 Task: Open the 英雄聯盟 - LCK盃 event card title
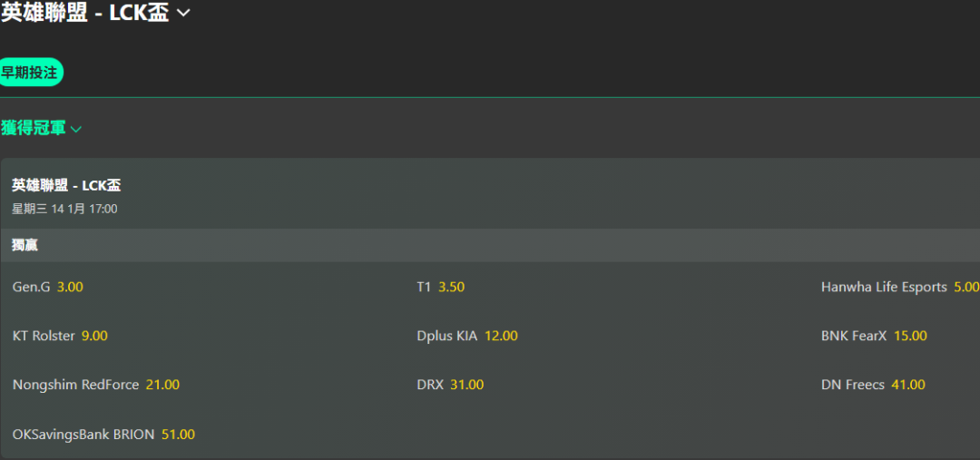coord(66,185)
